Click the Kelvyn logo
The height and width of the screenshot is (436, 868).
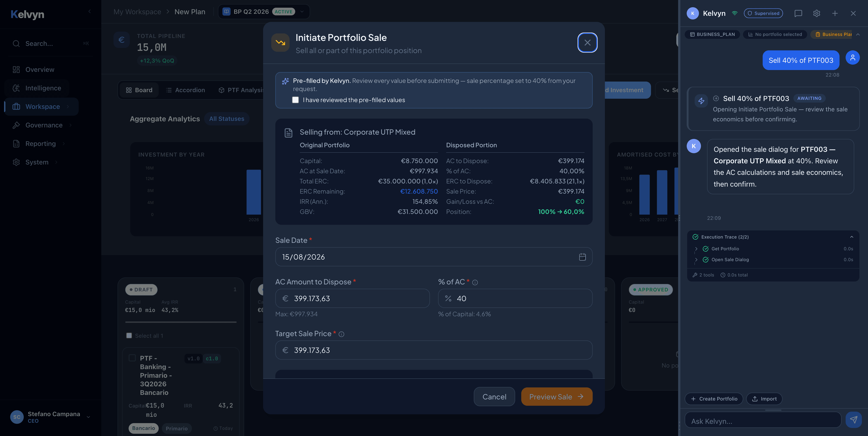27,14
